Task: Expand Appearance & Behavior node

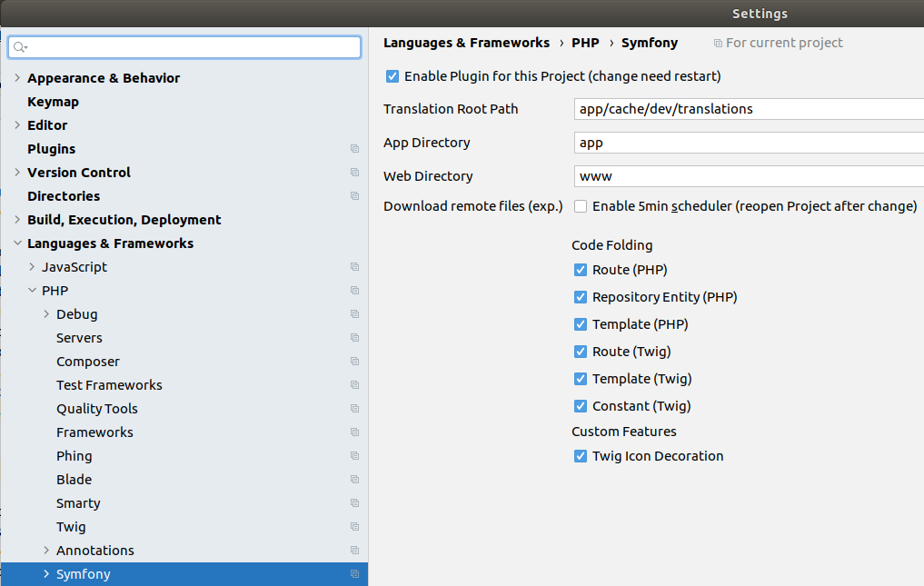Action: (17, 78)
